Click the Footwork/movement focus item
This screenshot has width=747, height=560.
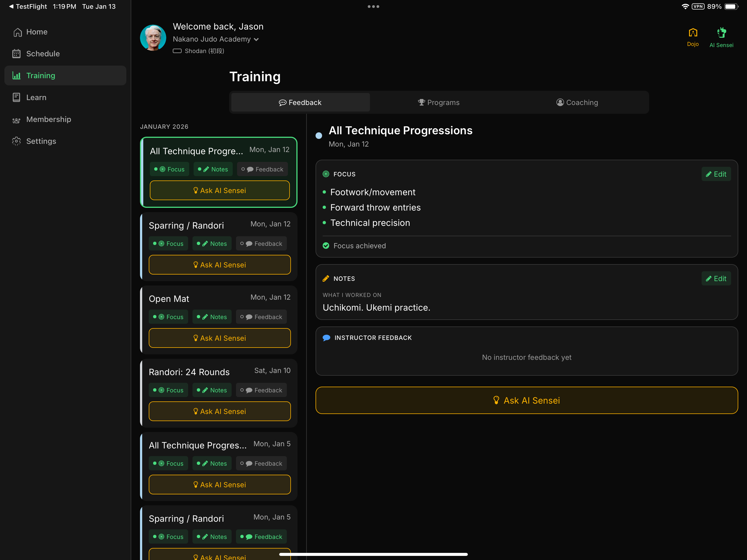tap(373, 192)
